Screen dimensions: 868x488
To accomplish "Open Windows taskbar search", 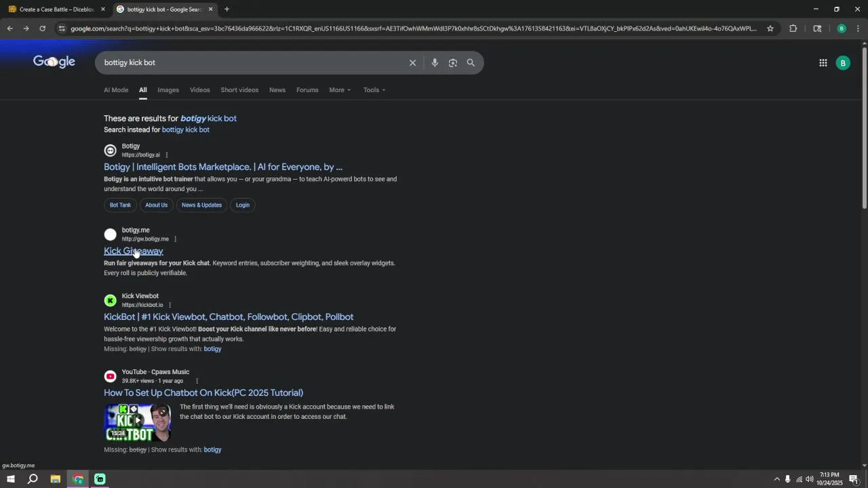I will coord(33,479).
